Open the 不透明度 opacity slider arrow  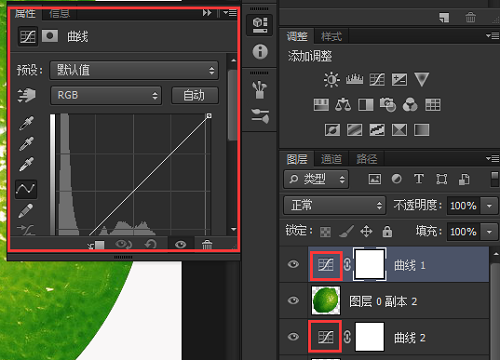[x=489, y=206]
